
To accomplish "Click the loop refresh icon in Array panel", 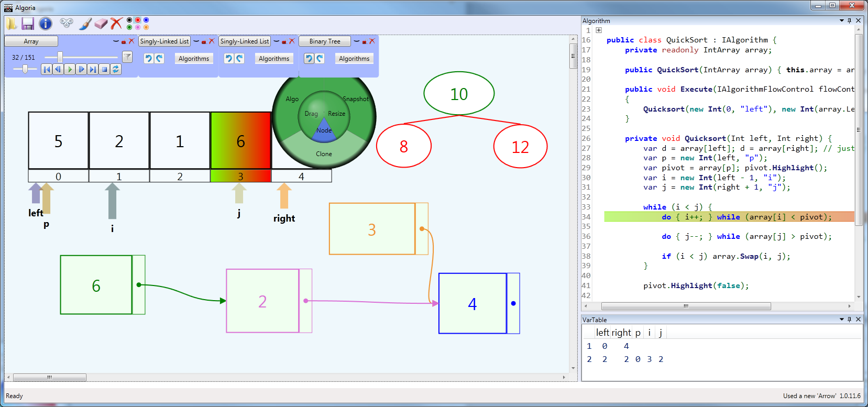I will tap(116, 69).
